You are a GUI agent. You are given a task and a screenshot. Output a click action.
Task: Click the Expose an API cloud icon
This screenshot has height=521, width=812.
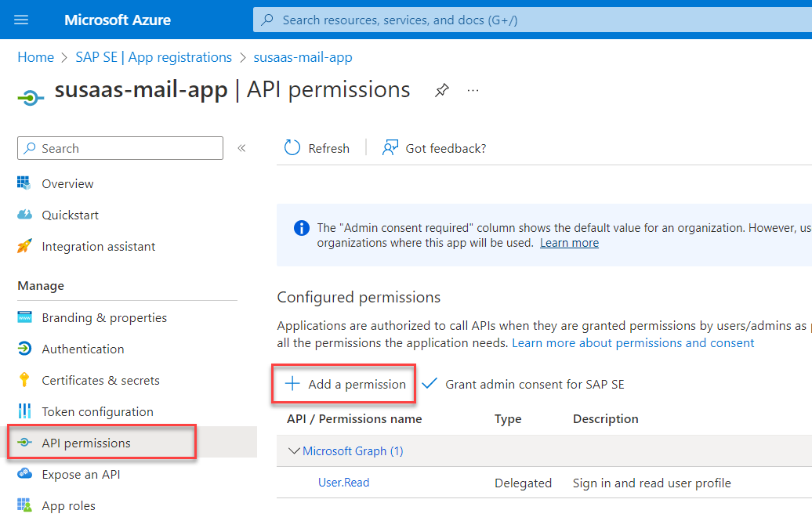click(24, 473)
